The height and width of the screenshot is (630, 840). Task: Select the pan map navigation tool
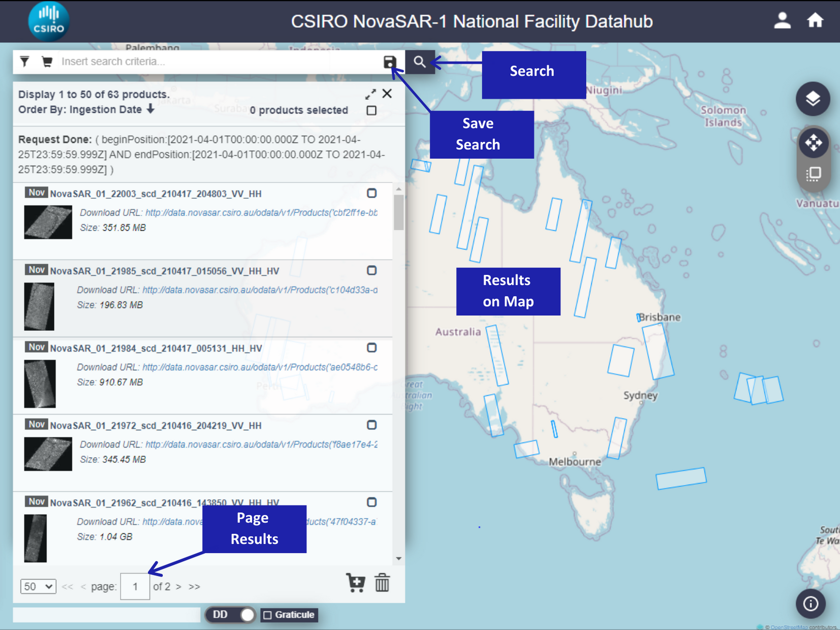813,143
